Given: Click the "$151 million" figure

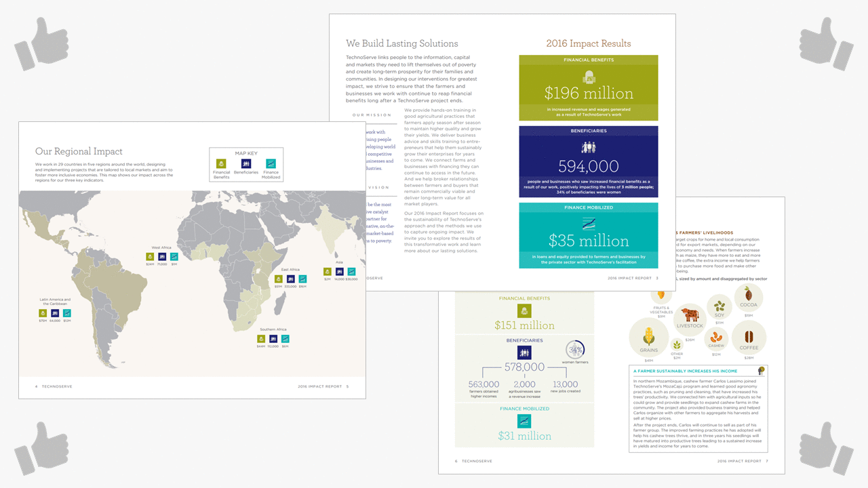Looking at the screenshot, I should pyautogui.click(x=524, y=325).
